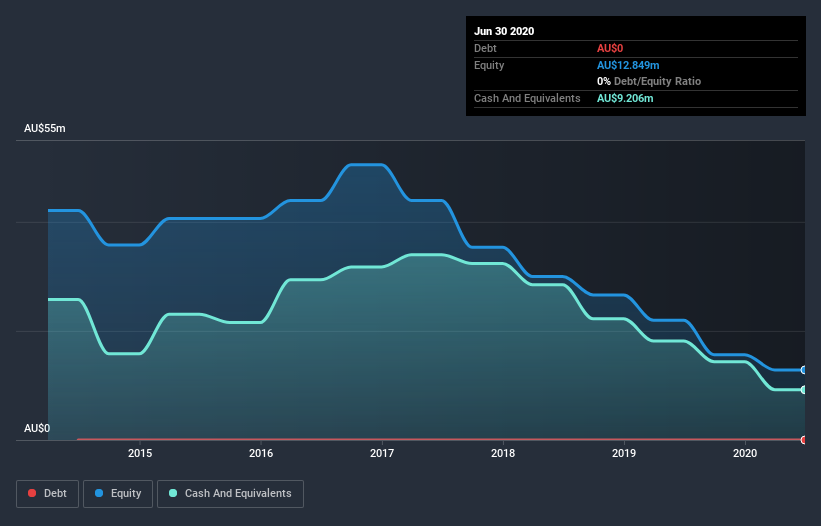Screen dimensions: 821x526
Task: Click the AU$55m y-axis label
Action: pyautogui.click(x=45, y=128)
